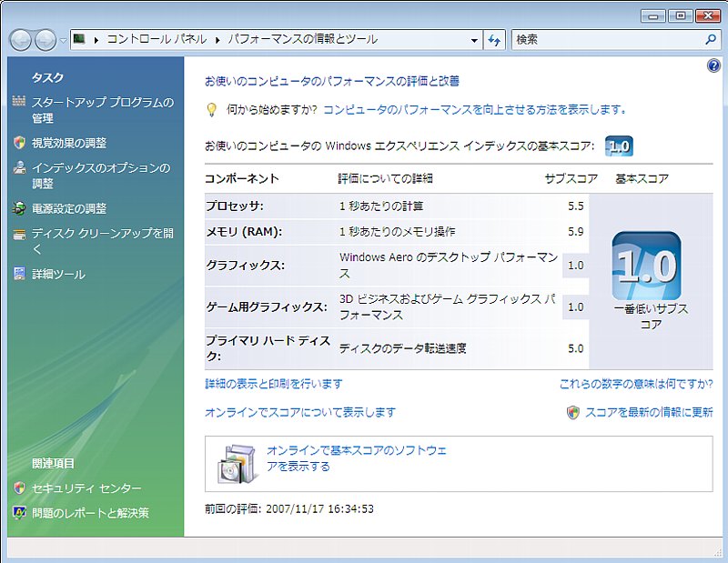Click the back navigation arrow button
Image resolution: width=728 pixels, height=563 pixels.
click(x=20, y=40)
